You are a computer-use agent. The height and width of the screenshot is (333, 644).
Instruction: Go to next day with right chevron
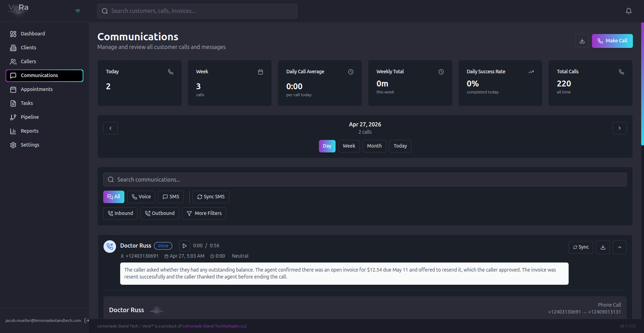[x=620, y=128]
